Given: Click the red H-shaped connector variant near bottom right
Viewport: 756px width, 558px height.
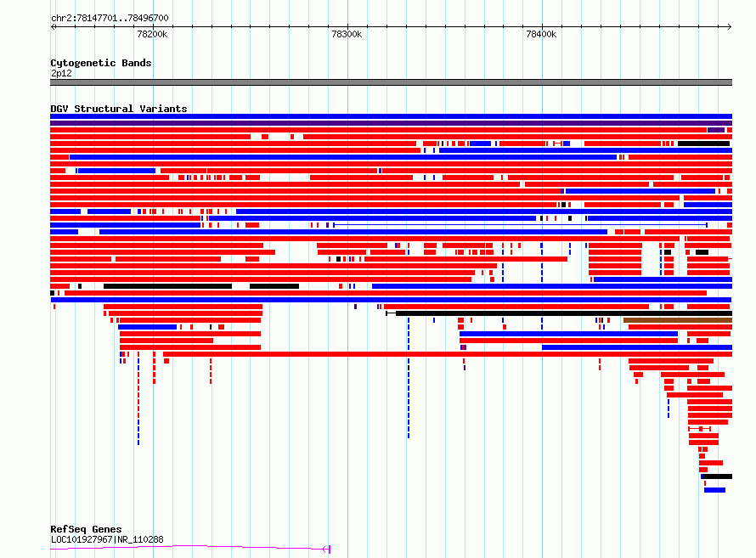Looking at the screenshot, I should [x=699, y=428].
